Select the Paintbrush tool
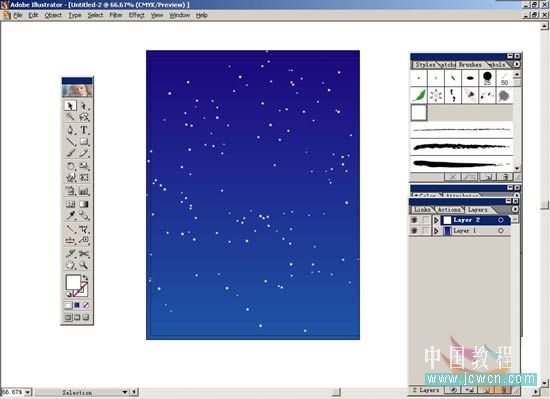The image size is (550, 399). pos(70,153)
